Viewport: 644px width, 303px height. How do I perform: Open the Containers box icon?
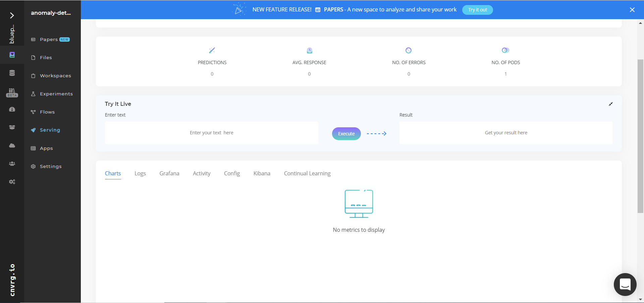[12, 127]
